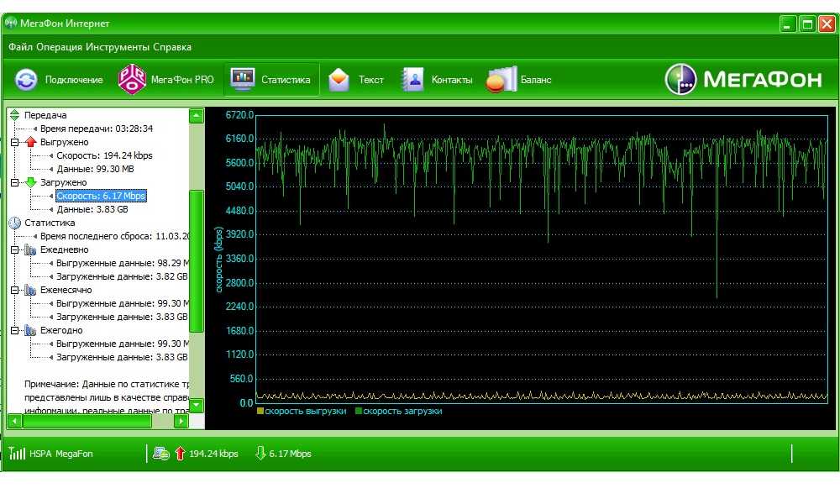Image resolution: width=840 pixels, height=504 pixels.
Task: Select Загруженные данные row under Ежегодно
Action: point(122,357)
